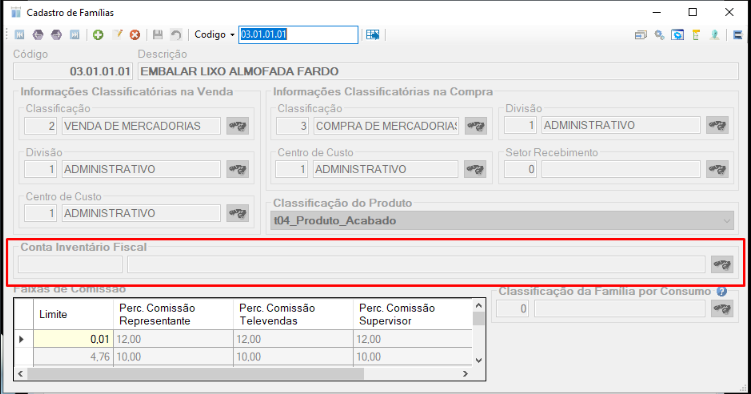Screen dimensions: 751x394
Task: Open the yellow-green report sheet icon
Action: click(x=696, y=35)
